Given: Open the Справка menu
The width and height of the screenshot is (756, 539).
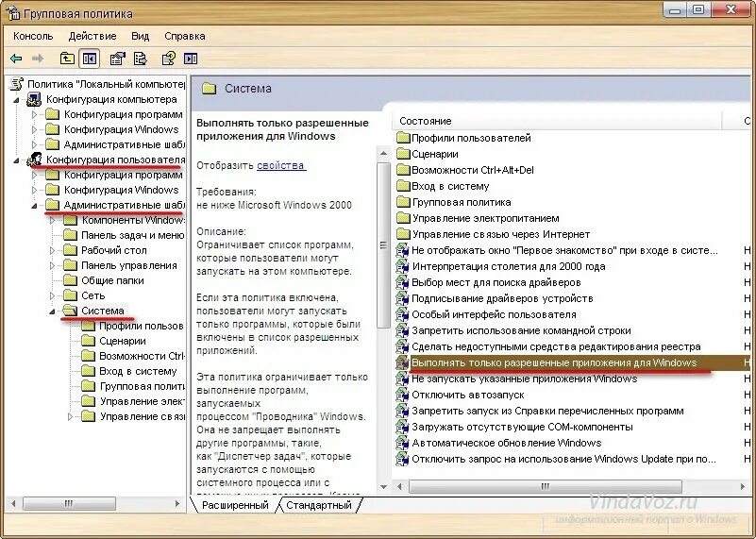Looking at the screenshot, I should (185, 36).
